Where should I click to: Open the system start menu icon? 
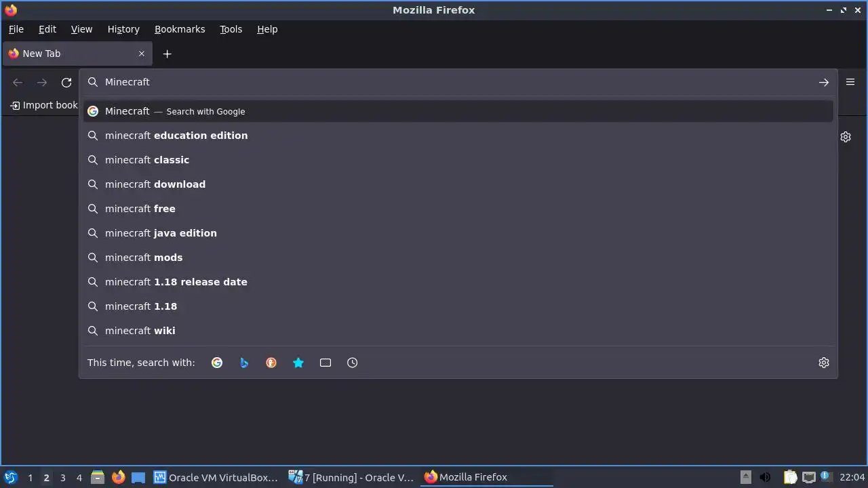pos(11,477)
